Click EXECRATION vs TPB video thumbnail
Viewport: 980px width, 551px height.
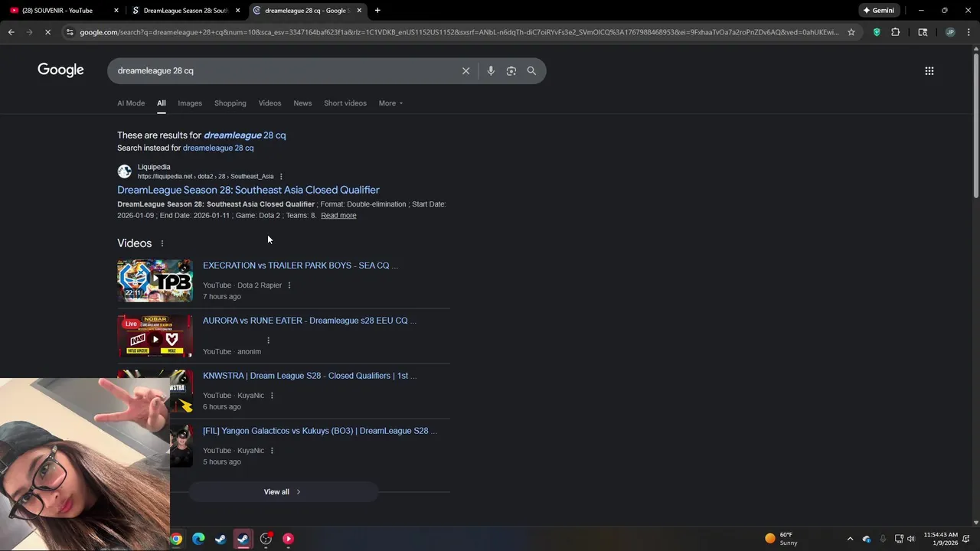pos(155,281)
